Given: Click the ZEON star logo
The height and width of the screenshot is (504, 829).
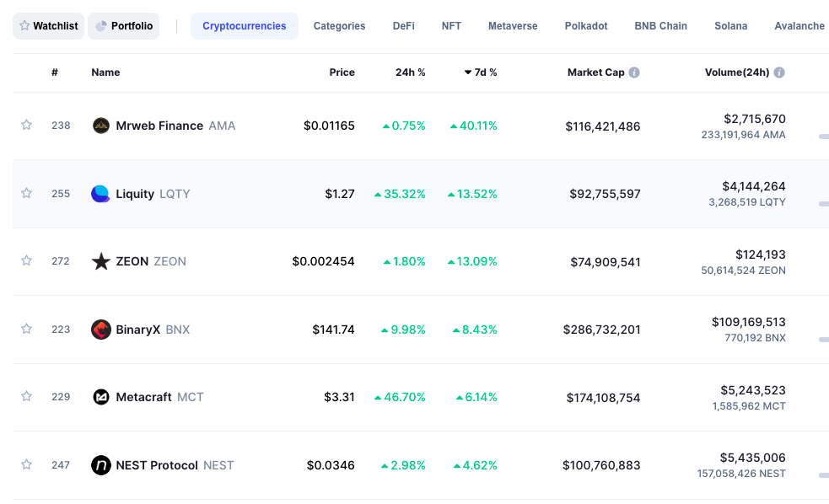Looking at the screenshot, I should coord(101,261).
